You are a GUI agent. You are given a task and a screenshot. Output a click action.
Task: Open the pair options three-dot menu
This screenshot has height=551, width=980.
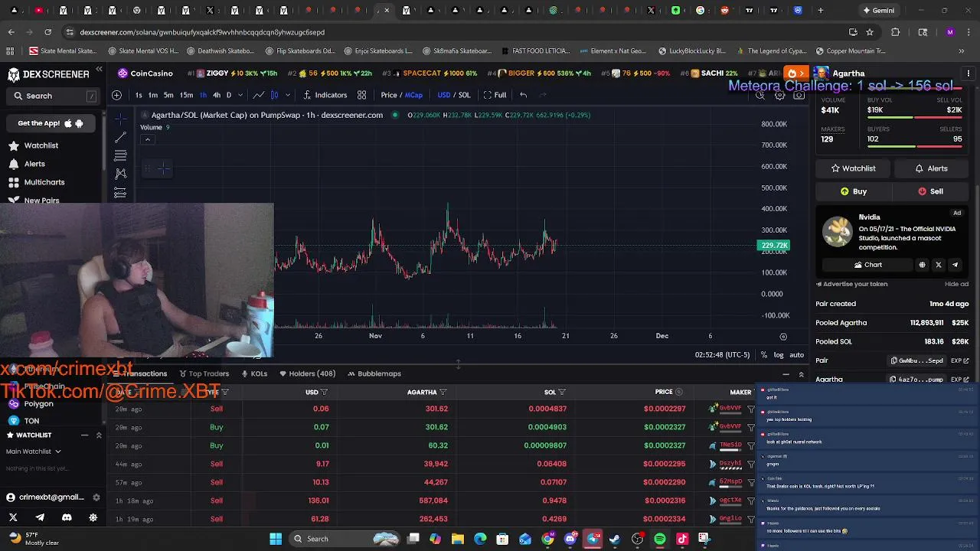tap(969, 73)
